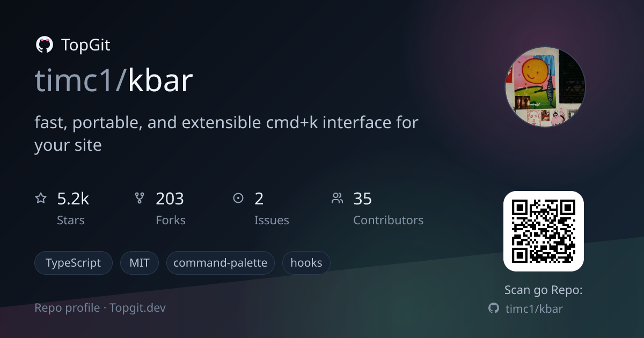Select the hooks topic tag
The height and width of the screenshot is (338, 644).
306,263
